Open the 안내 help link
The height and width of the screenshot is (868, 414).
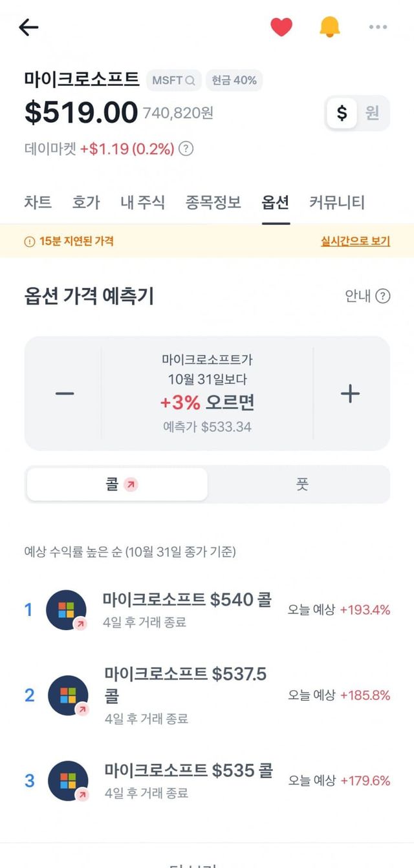tap(367, 296)
